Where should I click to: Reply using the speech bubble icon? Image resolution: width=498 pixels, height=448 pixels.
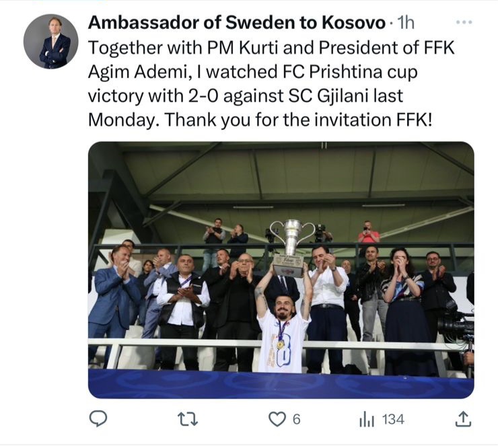tap(98, 419)
